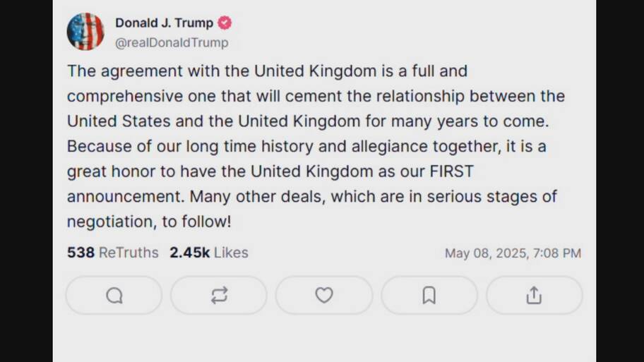
Task: Click the May 08, 2025 timestamp
Action: click(513, 253)
